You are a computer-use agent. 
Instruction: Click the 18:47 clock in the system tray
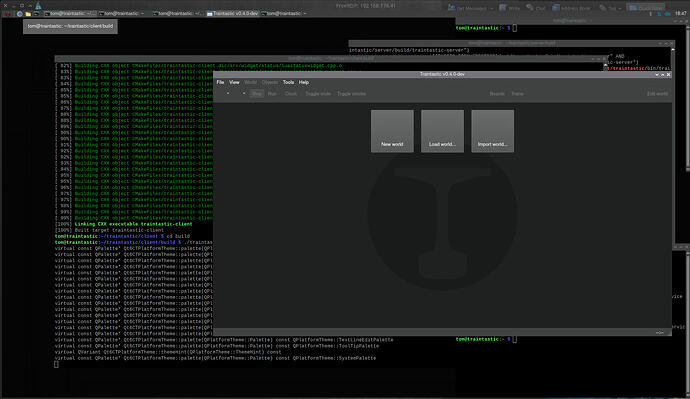[x=680, y=14]
